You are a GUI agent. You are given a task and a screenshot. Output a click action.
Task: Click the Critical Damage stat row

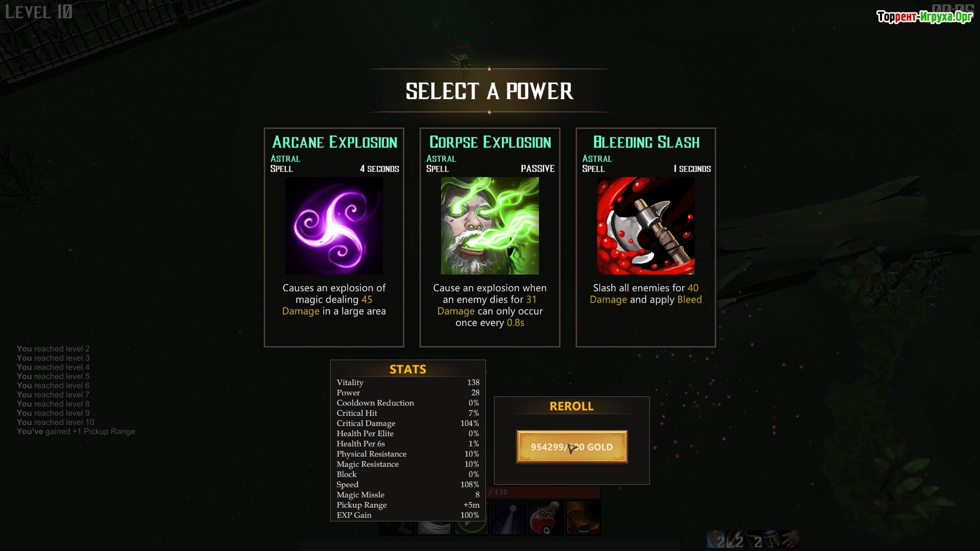pyautogui.click(x=408, y=423)
